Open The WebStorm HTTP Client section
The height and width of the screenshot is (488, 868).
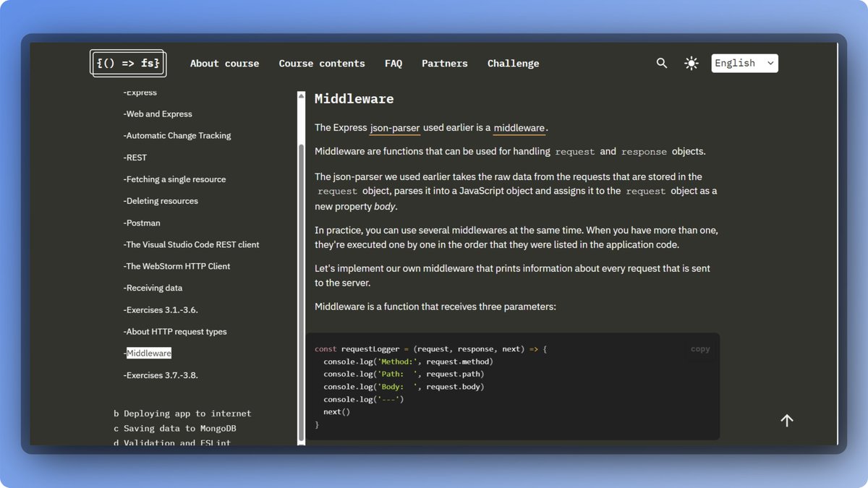176,266
